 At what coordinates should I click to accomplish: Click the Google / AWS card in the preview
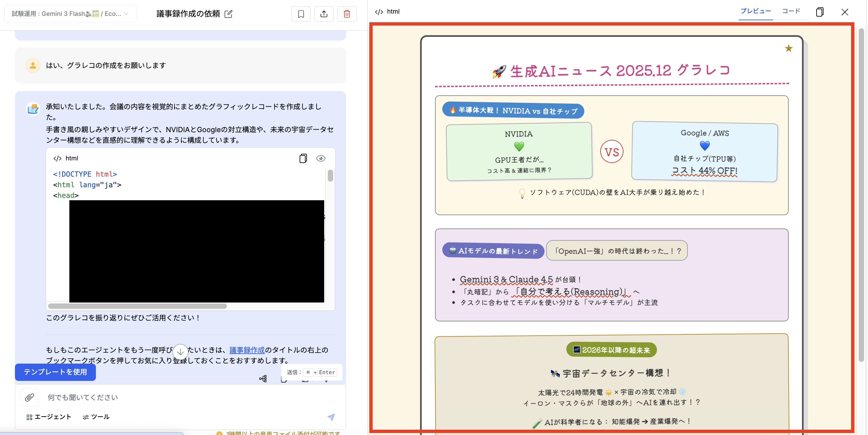coord(704,152)
